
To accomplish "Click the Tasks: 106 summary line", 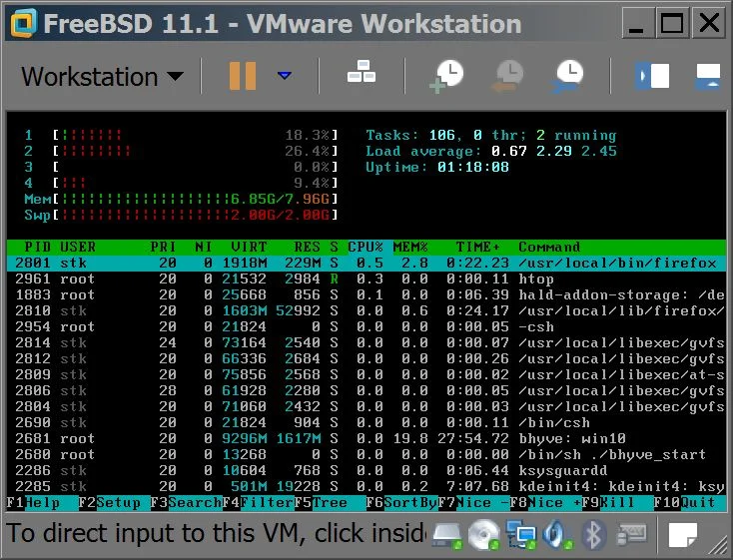I will coord(491,135).
